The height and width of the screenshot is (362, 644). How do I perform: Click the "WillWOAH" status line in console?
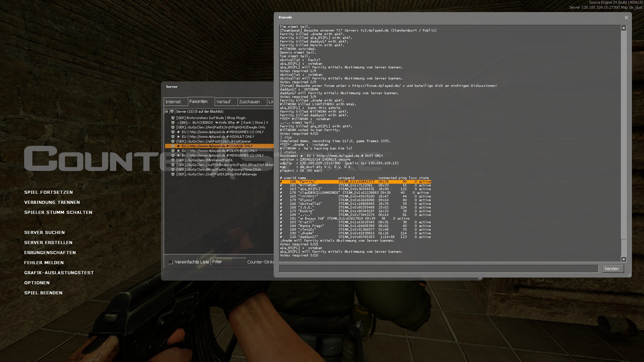pos(355,185)
